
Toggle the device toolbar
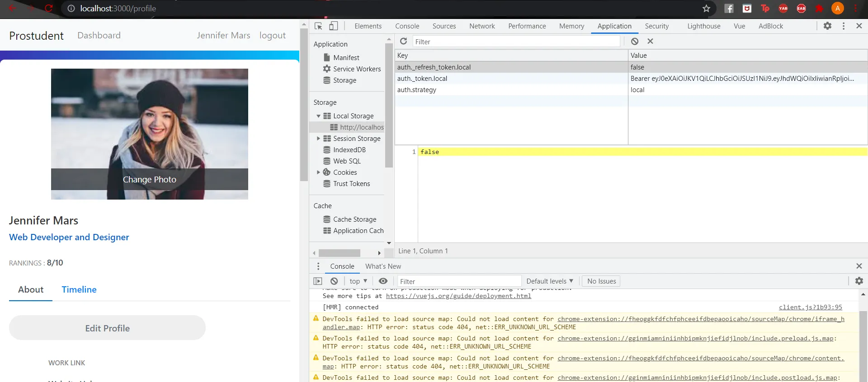pyautogui.click(x=334, y=26)
